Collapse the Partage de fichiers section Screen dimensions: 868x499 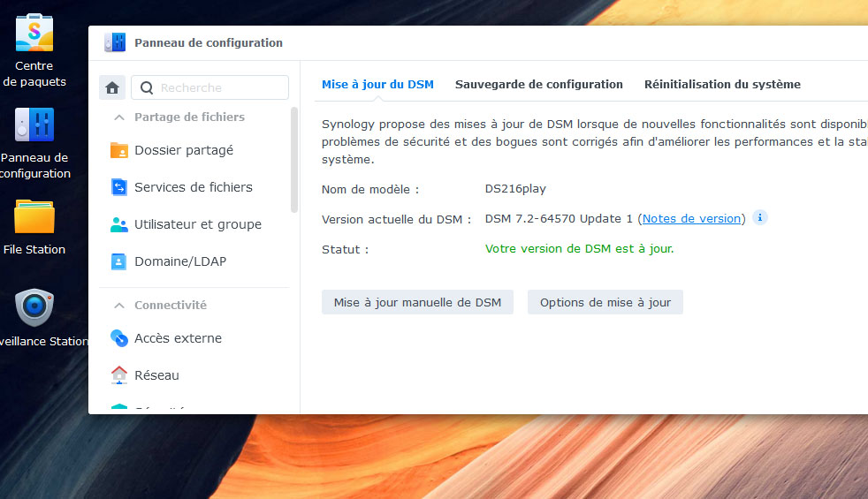[118, 117]
